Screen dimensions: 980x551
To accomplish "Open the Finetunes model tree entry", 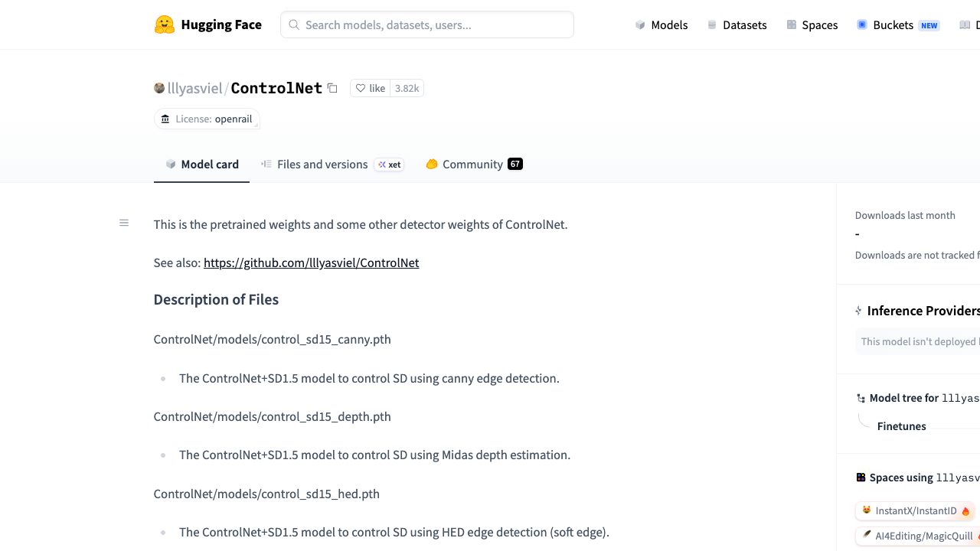I will click(x=902, y=426).
